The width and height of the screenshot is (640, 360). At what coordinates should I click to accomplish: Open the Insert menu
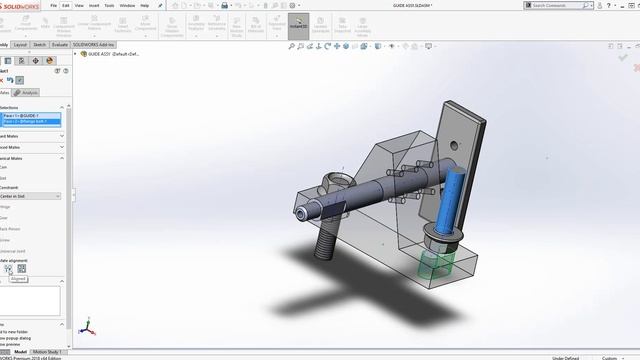coord(94,6)
